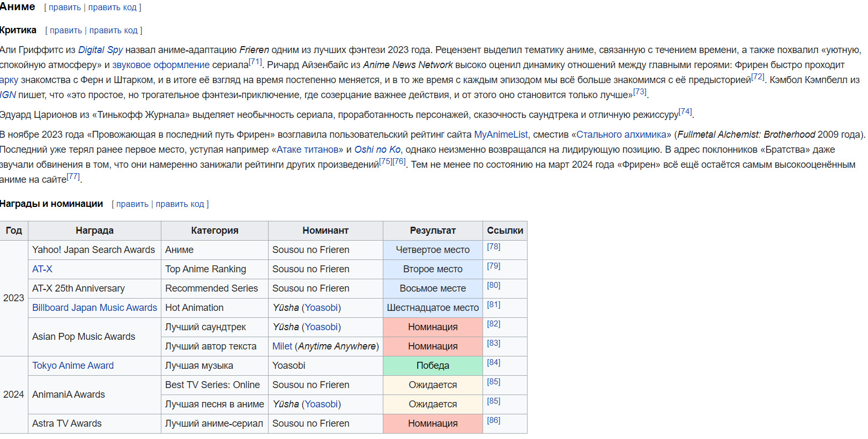This screenshot has width=868, height=439.
Task: Click the «Результат» column header
Action: (x=433, y=230)
